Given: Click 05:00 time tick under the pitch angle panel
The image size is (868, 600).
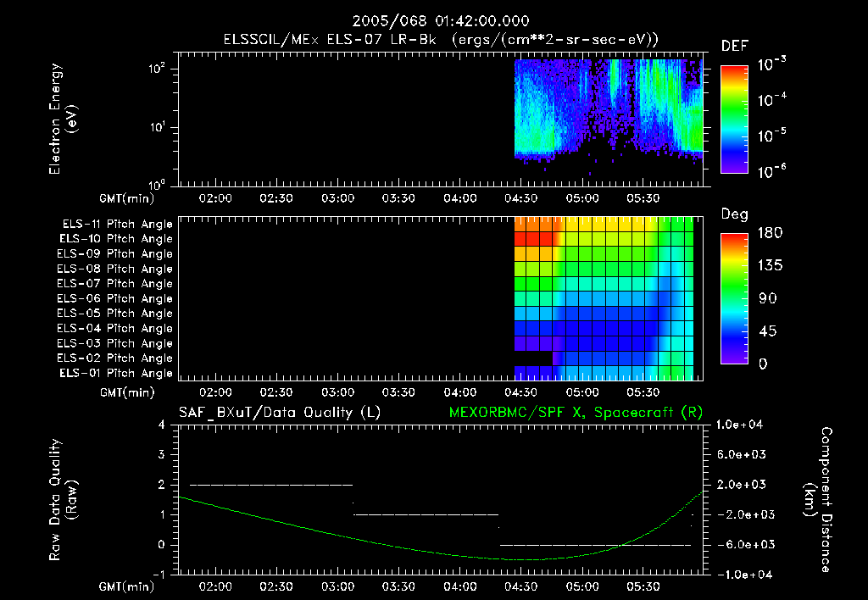Looking at the screenshot, I should click(x=581, y=393).
